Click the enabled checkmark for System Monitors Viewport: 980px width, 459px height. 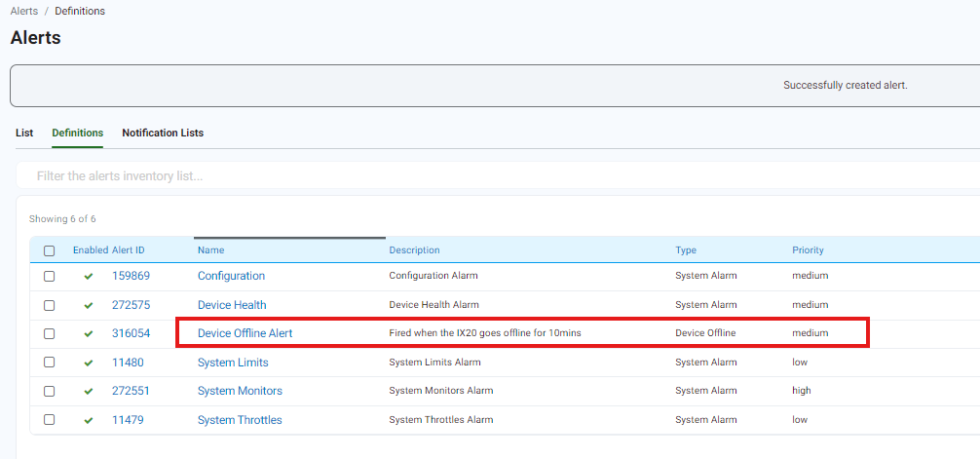point(89,391)
